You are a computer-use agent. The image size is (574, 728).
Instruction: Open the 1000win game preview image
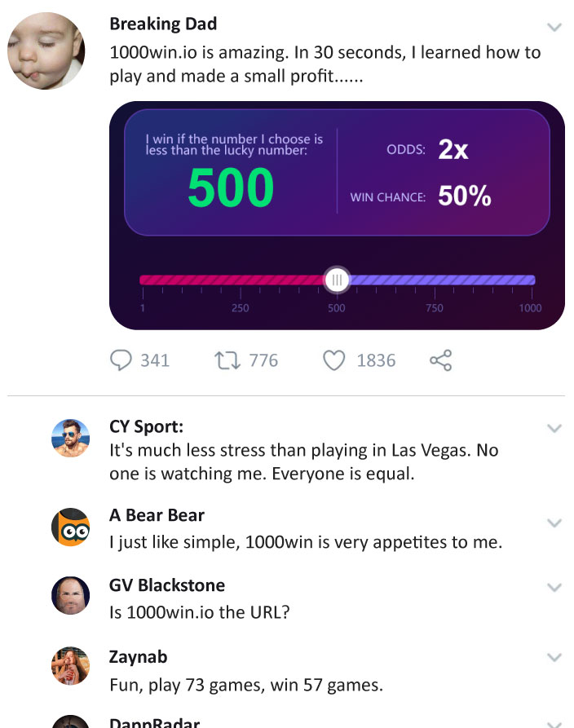338,215
